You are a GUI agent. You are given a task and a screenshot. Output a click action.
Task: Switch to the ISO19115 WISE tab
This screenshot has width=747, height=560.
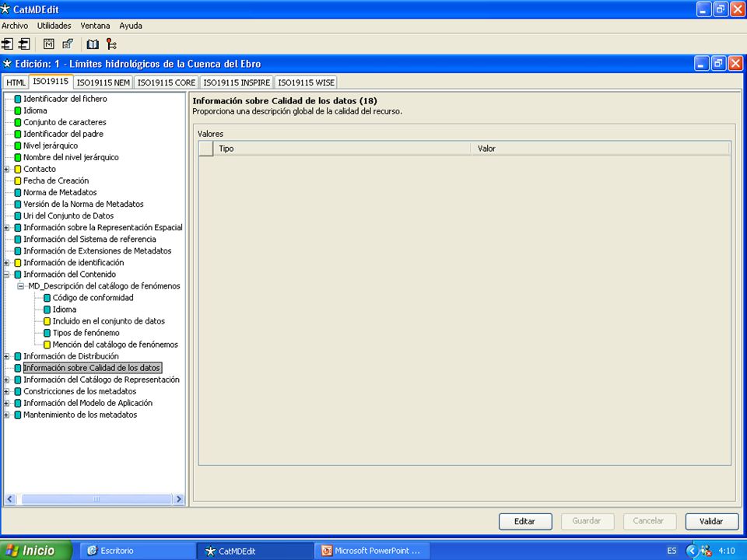(x=306, y=82)
